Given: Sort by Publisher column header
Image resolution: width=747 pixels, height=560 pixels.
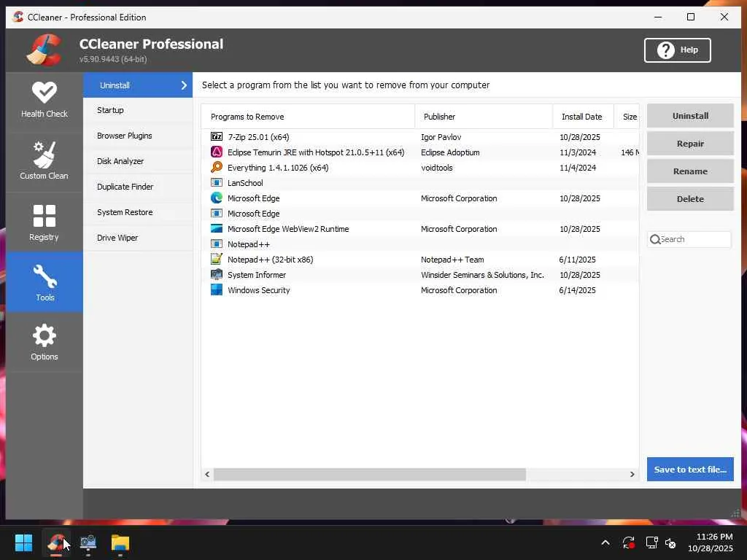Looking at the screenshot, I should point(484,117).
